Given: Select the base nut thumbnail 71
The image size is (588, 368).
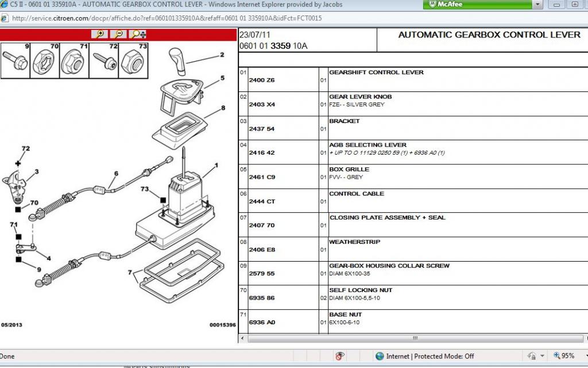Looking at the screenshot, I should coord(74,60).
